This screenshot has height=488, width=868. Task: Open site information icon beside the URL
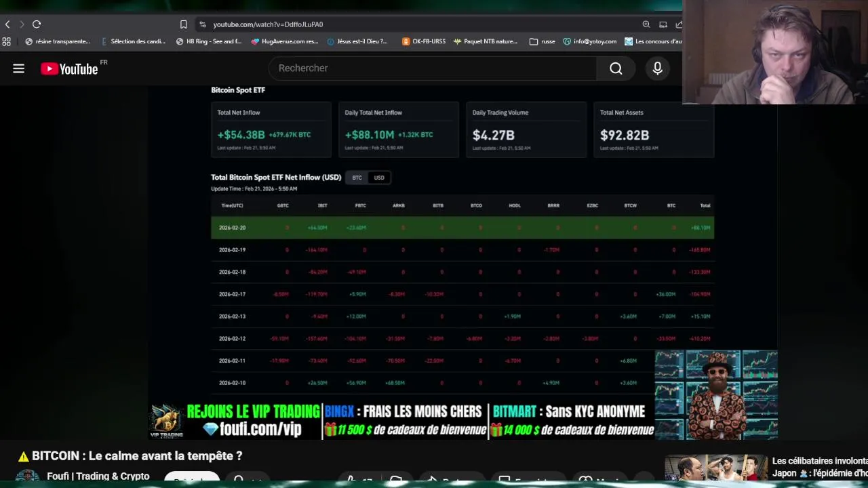click(x=202, y=24)
